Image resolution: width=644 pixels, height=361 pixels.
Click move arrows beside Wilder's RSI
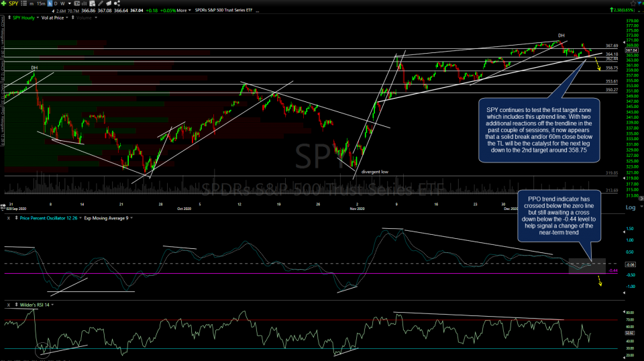tap(16, 305)
